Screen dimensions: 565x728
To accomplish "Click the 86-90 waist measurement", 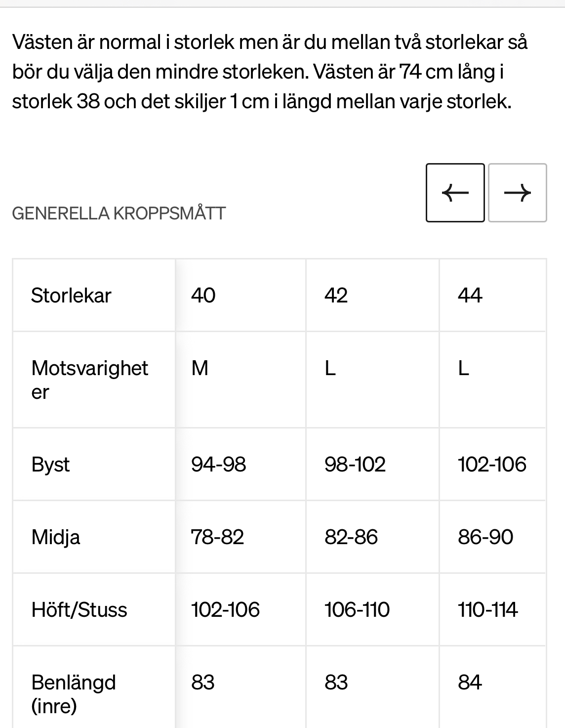I will (485, 537).
